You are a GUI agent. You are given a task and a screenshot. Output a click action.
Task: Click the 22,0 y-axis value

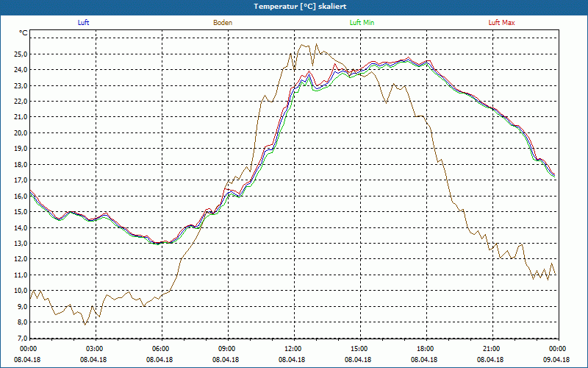pyautogui.click(x=21, y=102)
